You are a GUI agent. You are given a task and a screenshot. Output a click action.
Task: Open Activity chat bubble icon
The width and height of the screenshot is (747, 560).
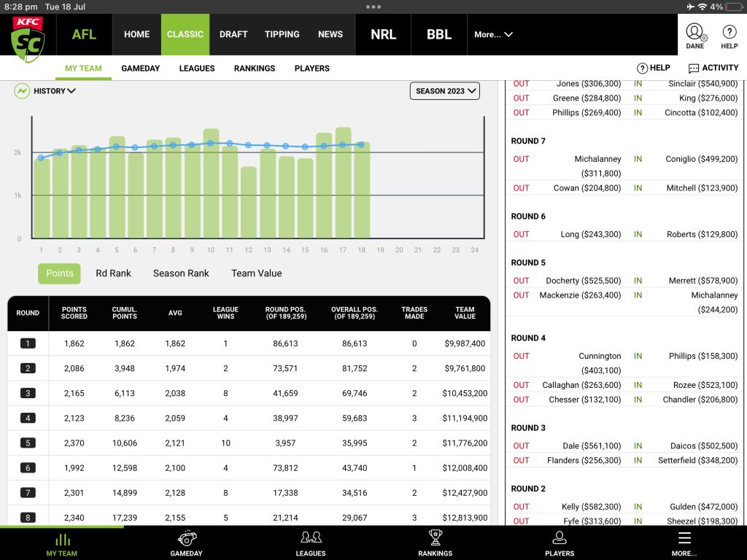coord(694,69)
